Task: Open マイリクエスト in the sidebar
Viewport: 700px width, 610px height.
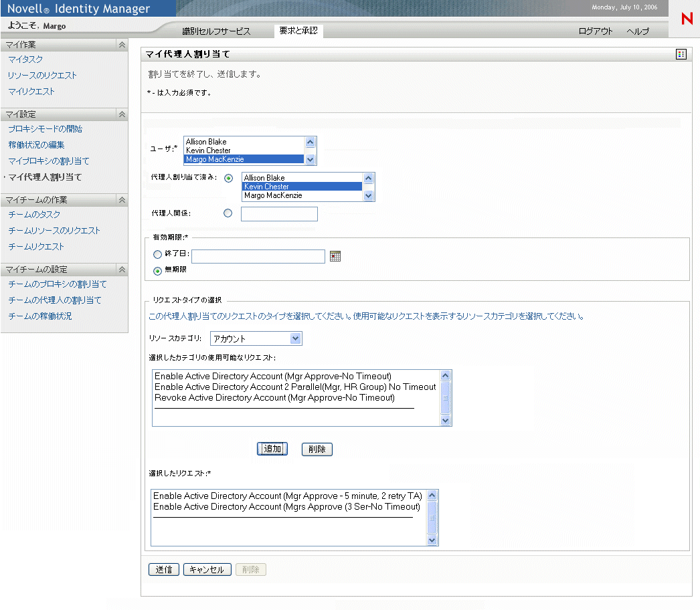Action: 31,92
